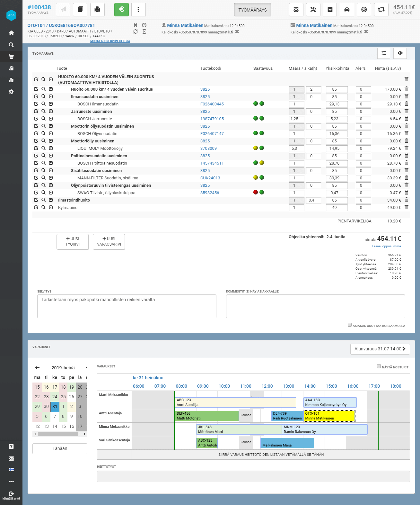Click the tire wheel icon button
This screenshot has height=505, width=420.
[x=364, y=10]
